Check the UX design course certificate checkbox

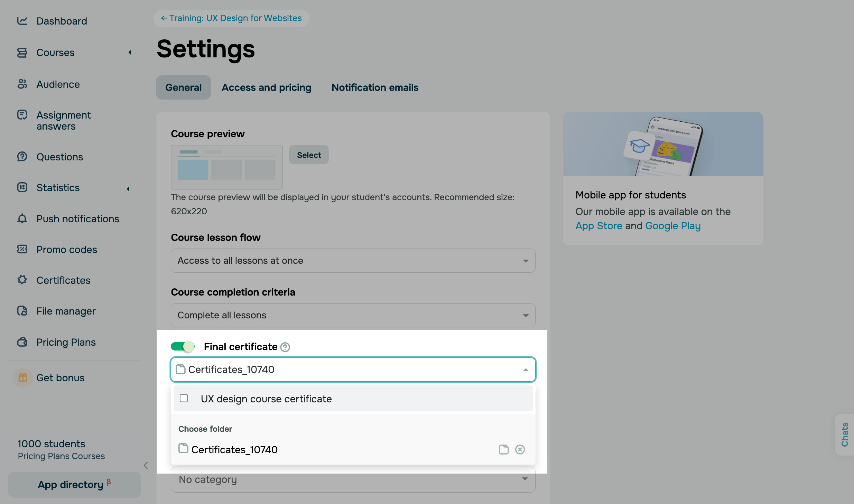click(184, 398)
